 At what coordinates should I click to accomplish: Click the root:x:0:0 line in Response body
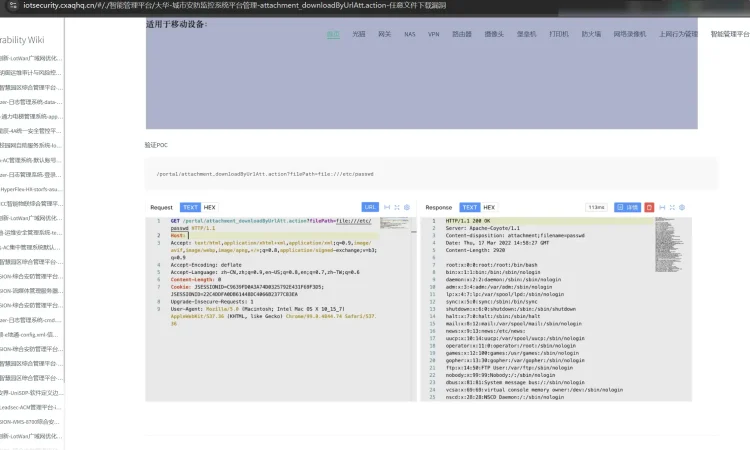[x=491, y=264]
